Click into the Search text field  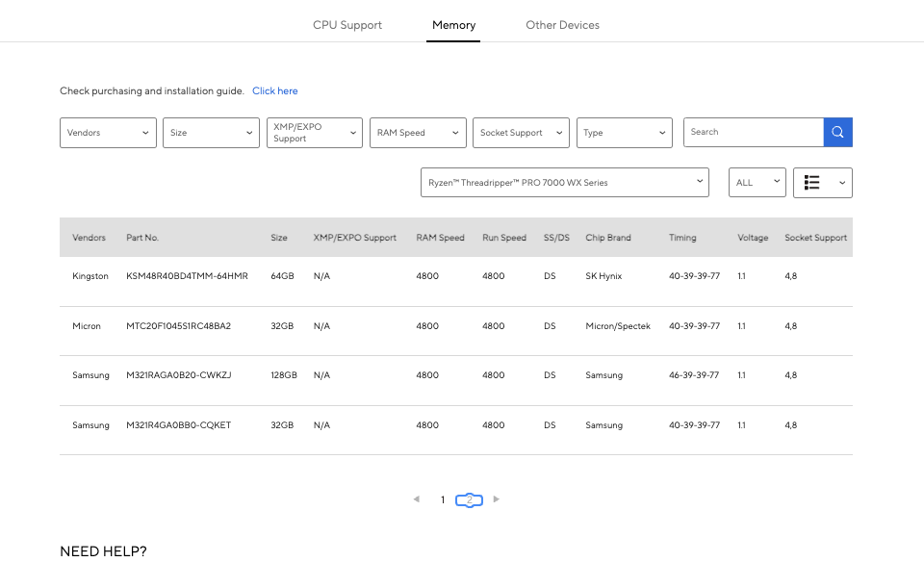point(753,132)
